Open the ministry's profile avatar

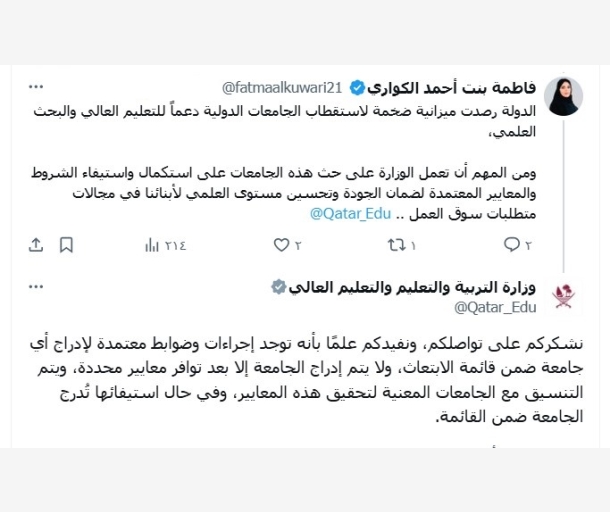[x=565, y=296]
